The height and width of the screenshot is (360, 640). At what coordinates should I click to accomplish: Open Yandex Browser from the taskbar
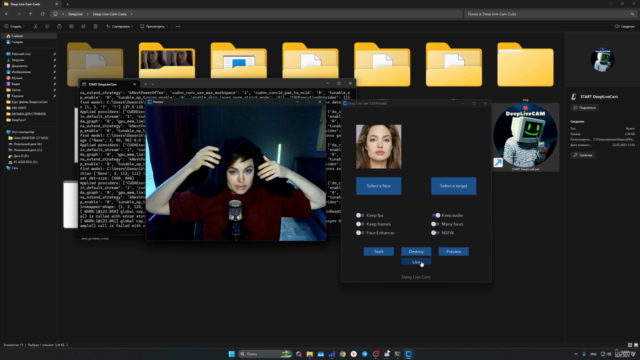coord(353,354)
